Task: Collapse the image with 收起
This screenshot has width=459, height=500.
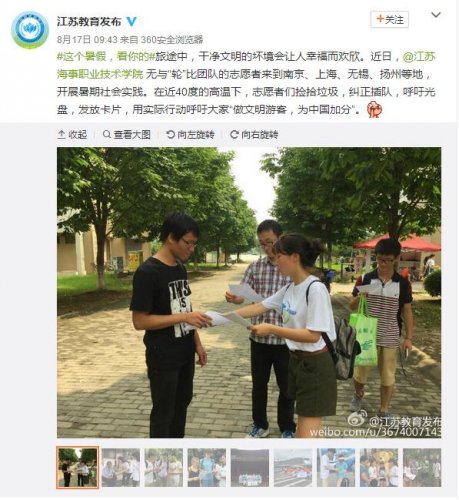Action: [x=72, y=135]
